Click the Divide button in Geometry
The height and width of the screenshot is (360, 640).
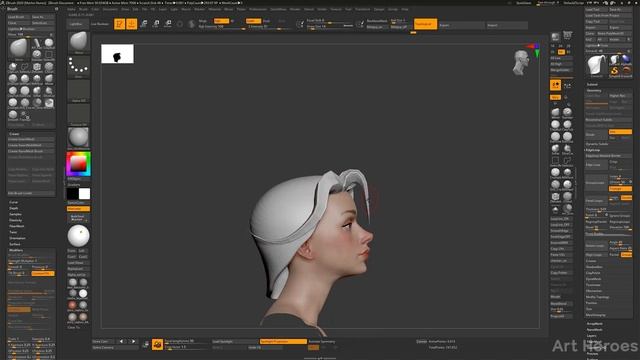pyautogui.click(x=596, y=134)
